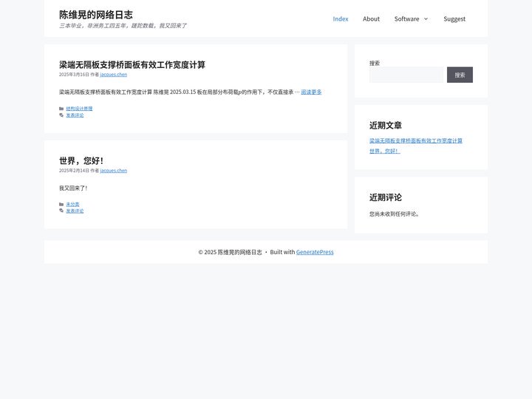Open recent post link 世界，您好！ in sidebar
The width and height of the screenshot is (532, 399).
click(x=385, y=151)
